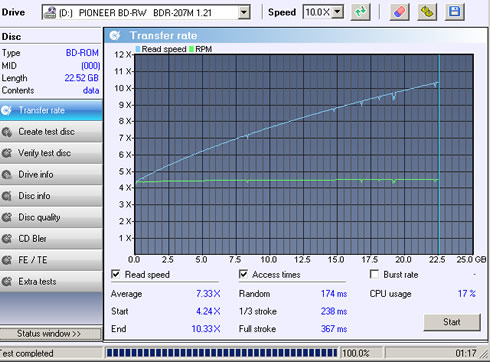Open the drive selection dropdown arrow
This screenshot has height=362, width=490.
pos(244,13)
